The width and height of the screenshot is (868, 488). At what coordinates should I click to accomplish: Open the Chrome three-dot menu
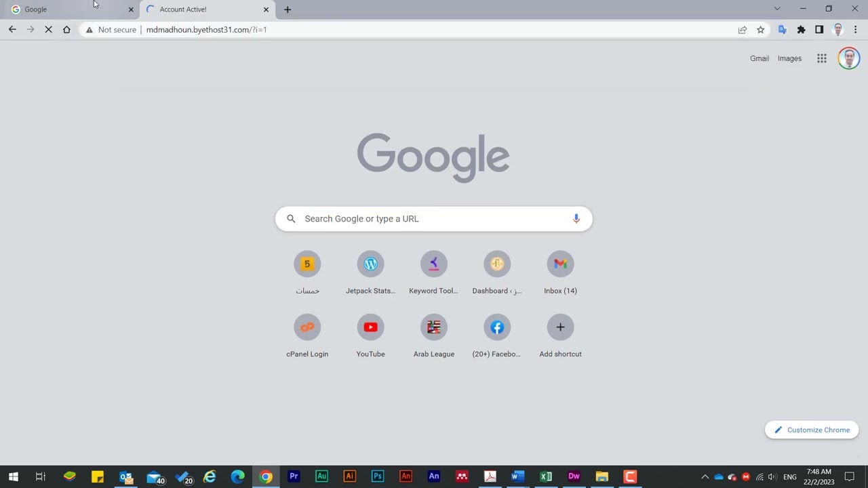(856, 30)
